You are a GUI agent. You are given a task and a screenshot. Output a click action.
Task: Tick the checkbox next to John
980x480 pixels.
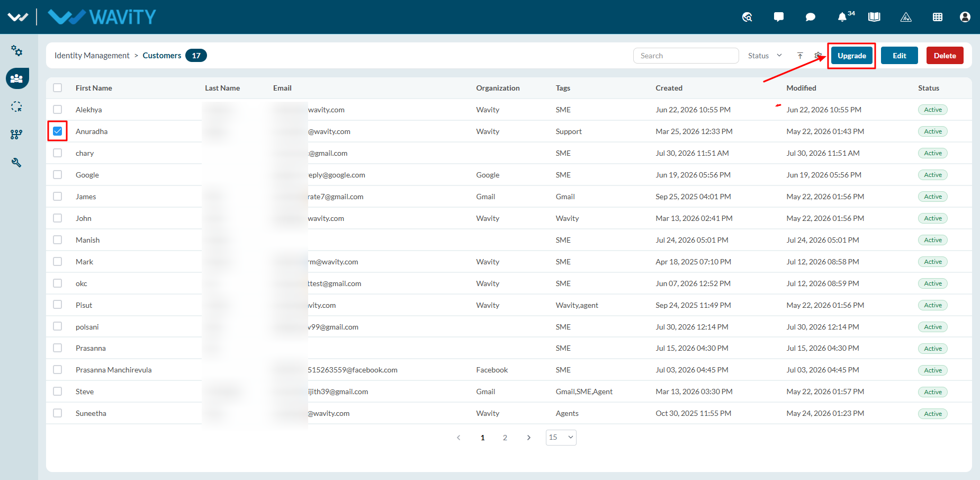tap(58, 218)
